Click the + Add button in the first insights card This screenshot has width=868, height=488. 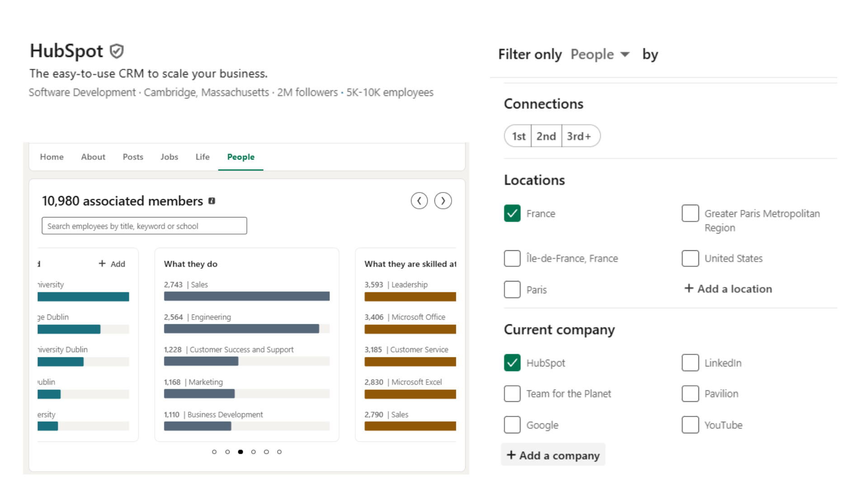pos(112,264)
